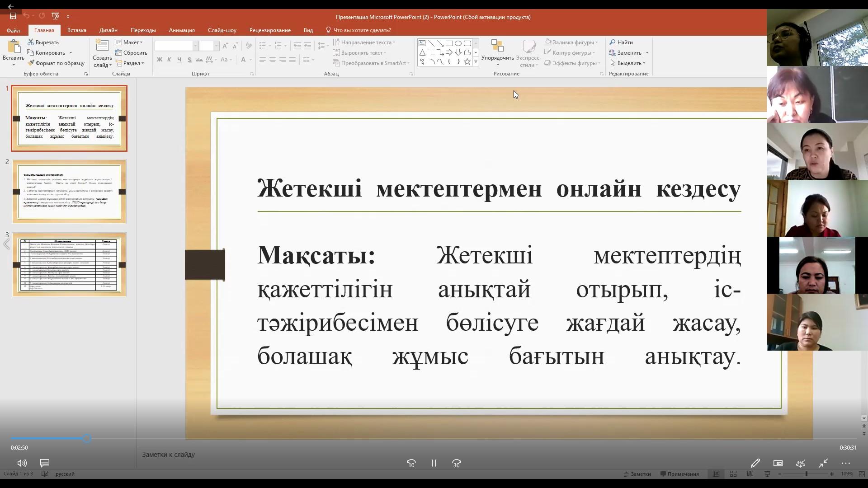
Task: Click the Вырезать cut button
Action: [43, 42]
